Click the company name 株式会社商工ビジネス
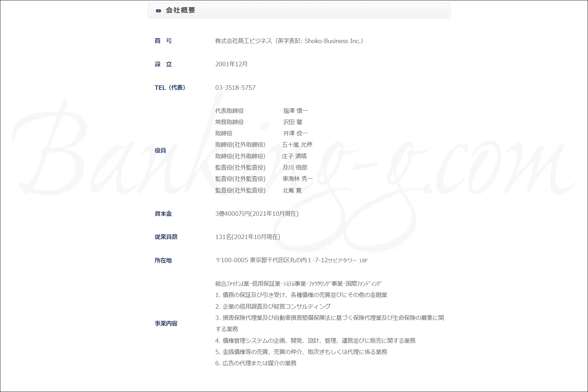The height and width of the screenshot is (392, 588). click(x=244, y=41)
